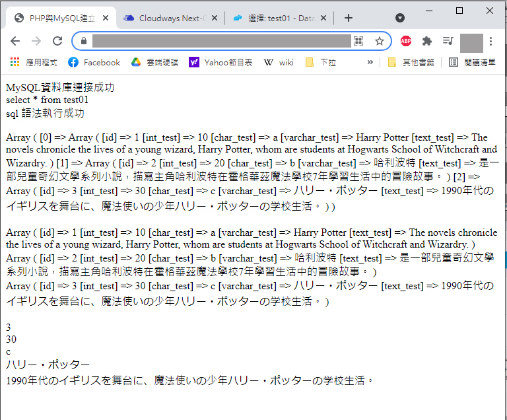This screenshot has height=420, width=507.
Task: Bookmark this page with star icon
Action: coord(380,41)
